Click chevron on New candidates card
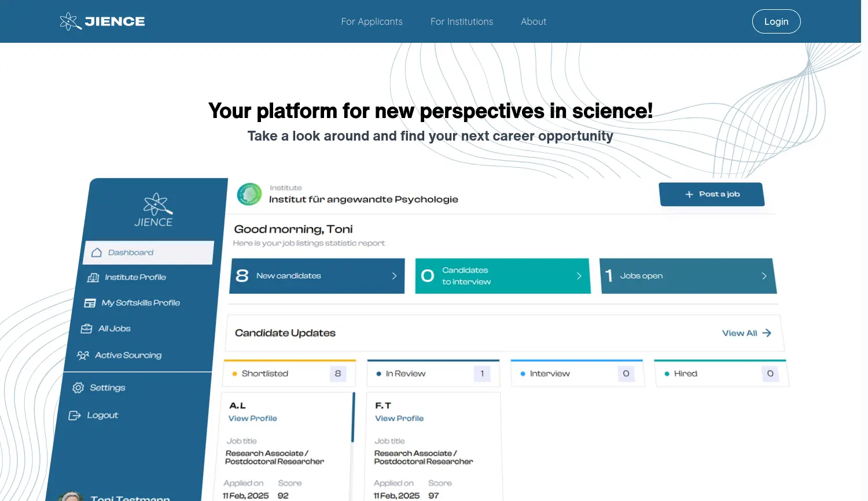Screen dimensions: 868x501 (x=395, y=276)
